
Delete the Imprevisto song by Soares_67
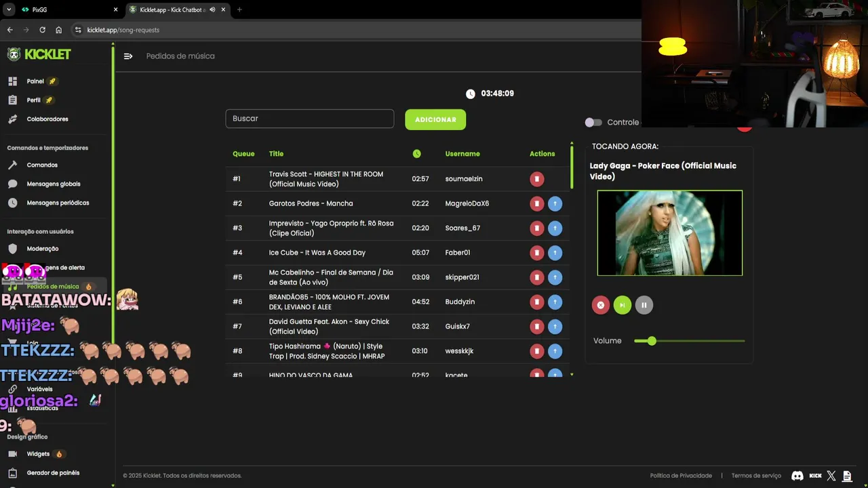point(536,228)
